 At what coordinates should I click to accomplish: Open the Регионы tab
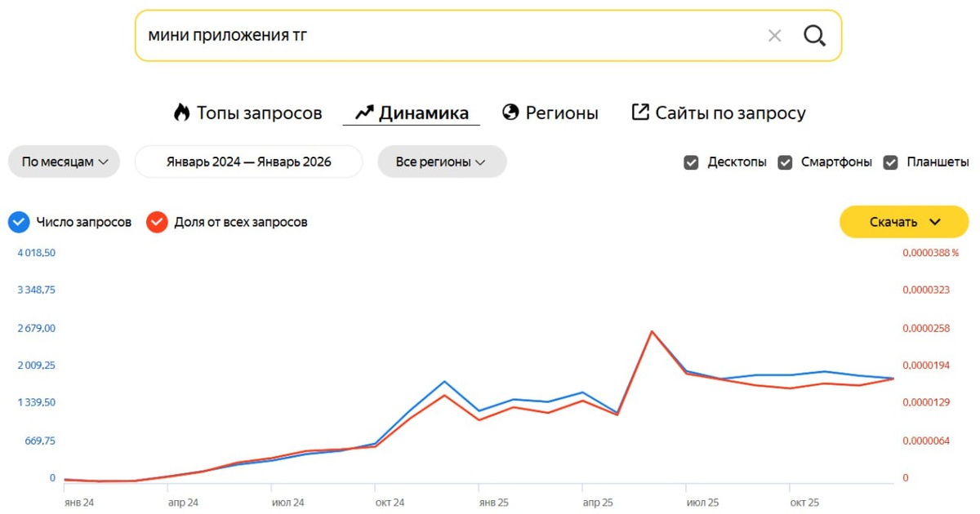(x=561, y=113)
